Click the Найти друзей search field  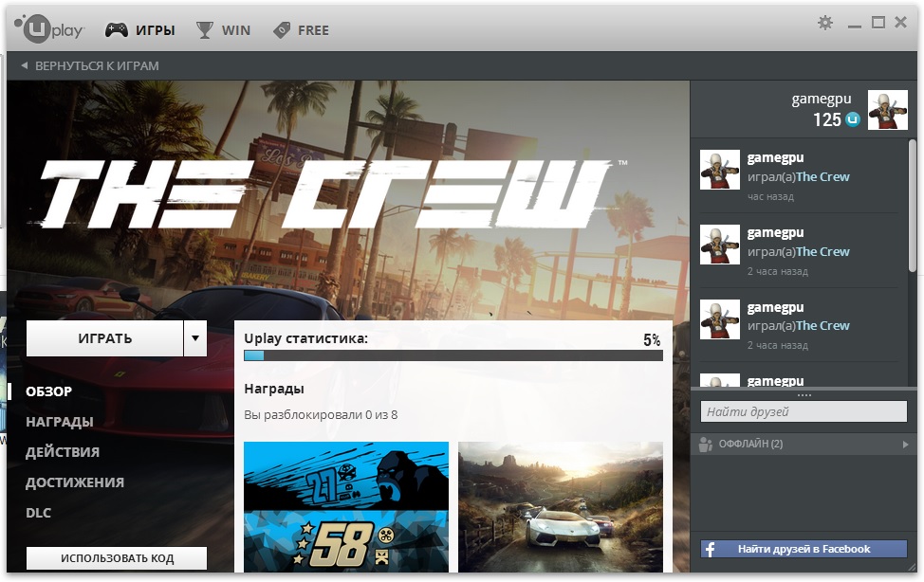[x=804, y=411]
